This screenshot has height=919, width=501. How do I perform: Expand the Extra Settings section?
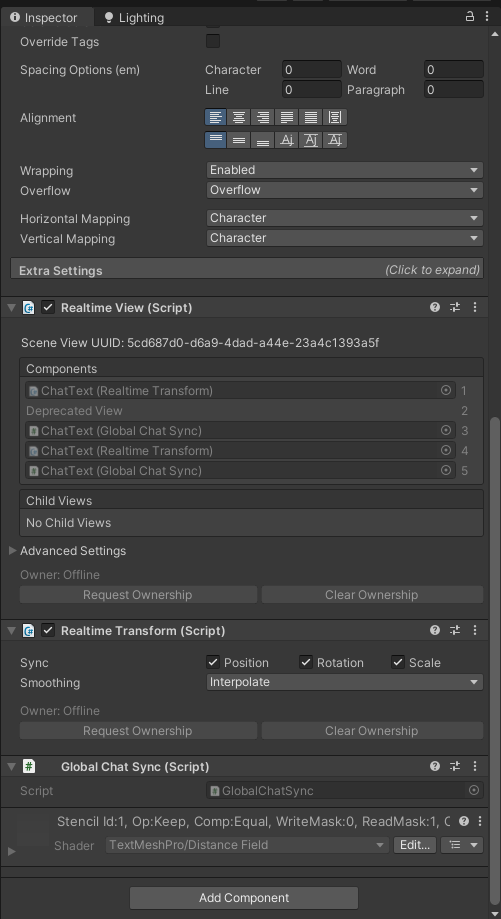pos(247,270)
